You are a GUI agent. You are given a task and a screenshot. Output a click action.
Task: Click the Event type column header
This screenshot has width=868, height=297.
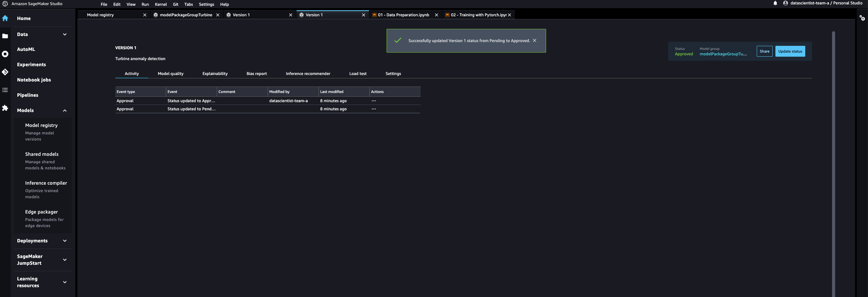pos(140,92)
